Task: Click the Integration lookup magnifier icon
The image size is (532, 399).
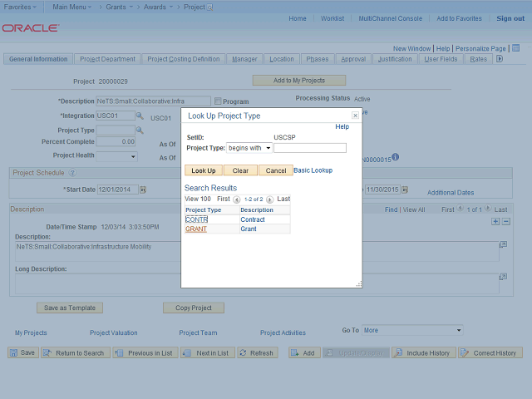Action: 140,116
